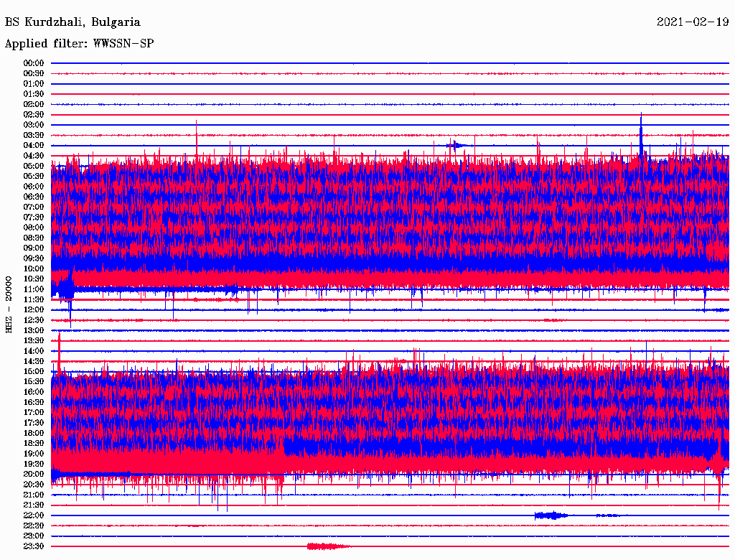Click the small blue event on 04:00 trace

455,145
